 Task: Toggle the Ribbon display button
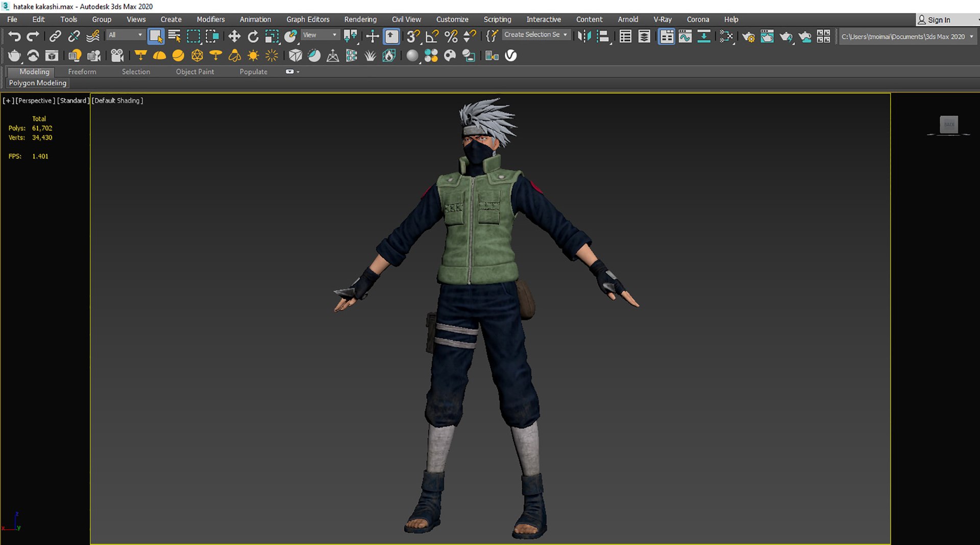[667, 36]
